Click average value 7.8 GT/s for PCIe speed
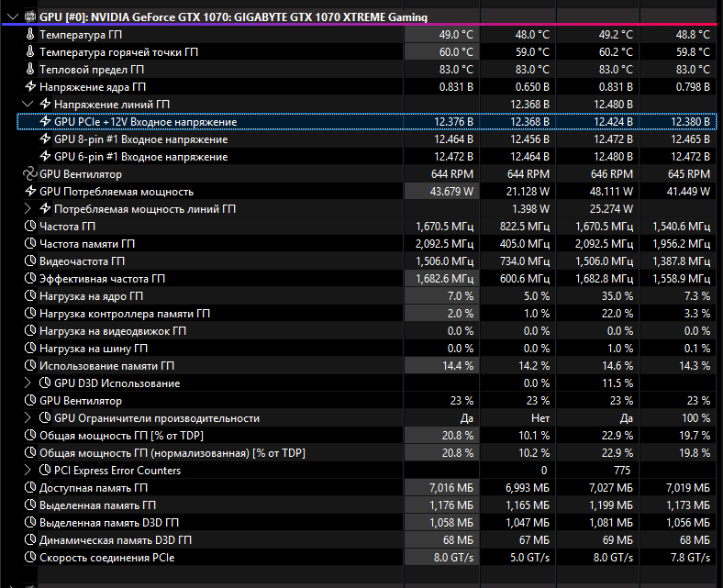Image resolution: width=723 pixels, height=588 pixels. click(690, 558)
